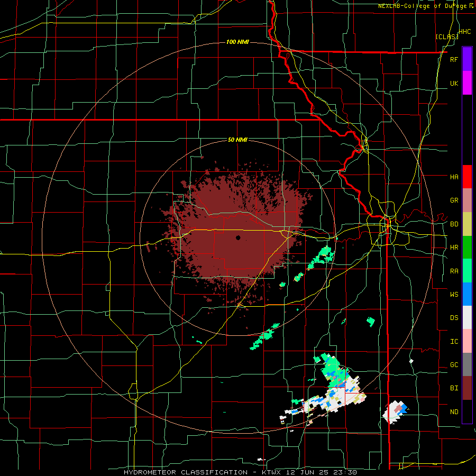Click the RF purple color swatch

click(467, 59)
